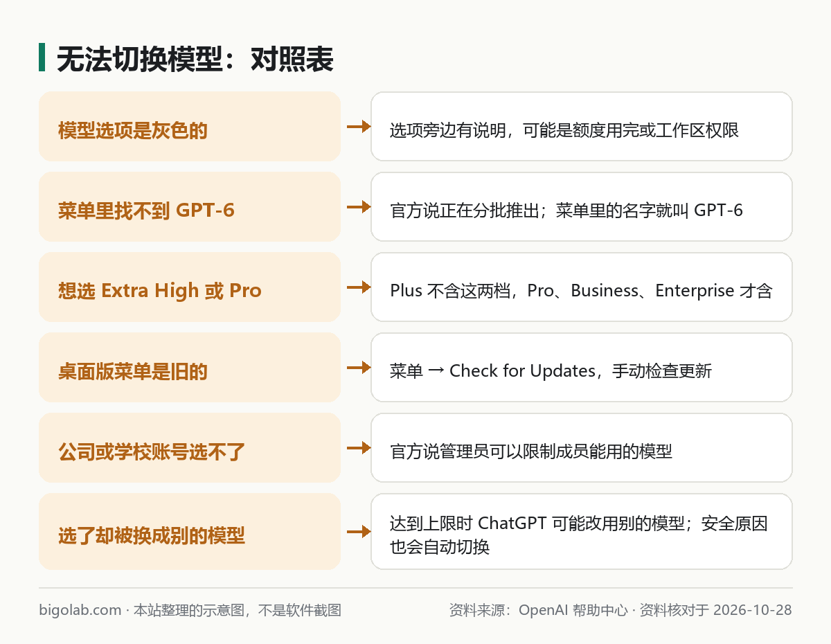Viewport: 831px width, 644px height.
Task: Click the text "官方说管理员可以限制成员能用的模型"
Action: point(531,451)
